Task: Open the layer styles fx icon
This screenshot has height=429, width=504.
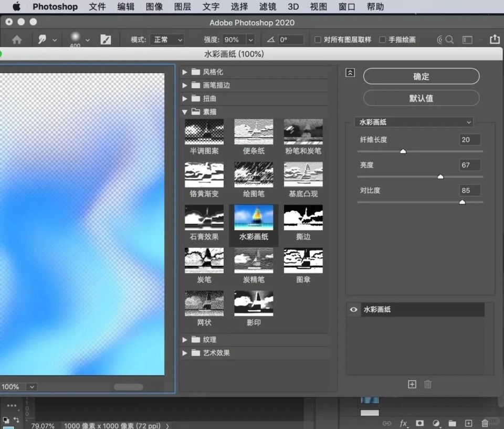Action: (403, 423)
